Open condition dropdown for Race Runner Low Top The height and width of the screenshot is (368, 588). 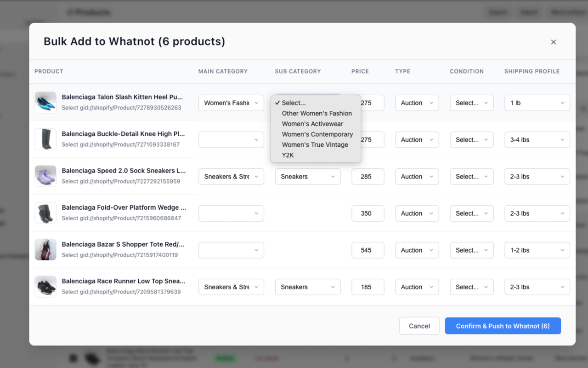coord(472,287)
